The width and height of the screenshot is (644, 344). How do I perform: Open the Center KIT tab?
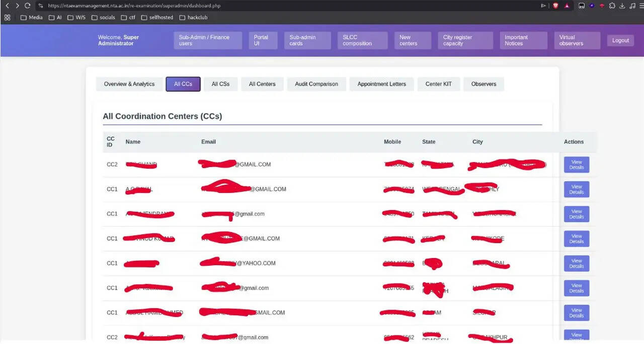pos(439,84)
